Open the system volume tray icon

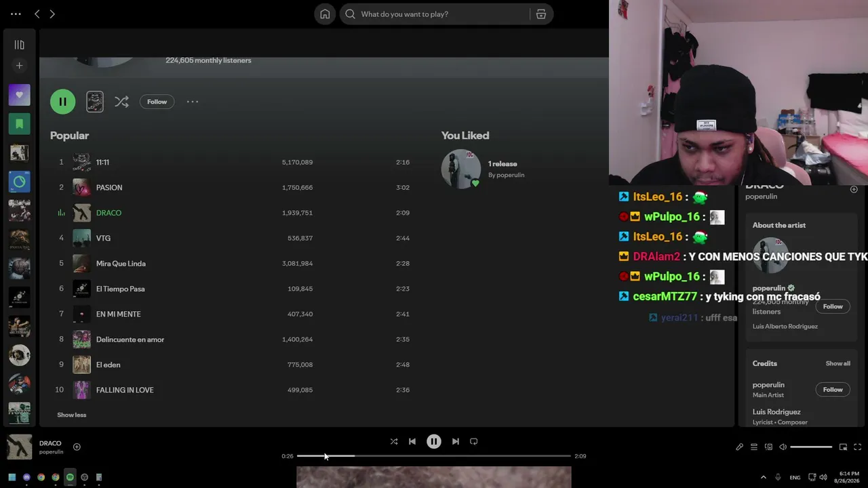(824, 477)
